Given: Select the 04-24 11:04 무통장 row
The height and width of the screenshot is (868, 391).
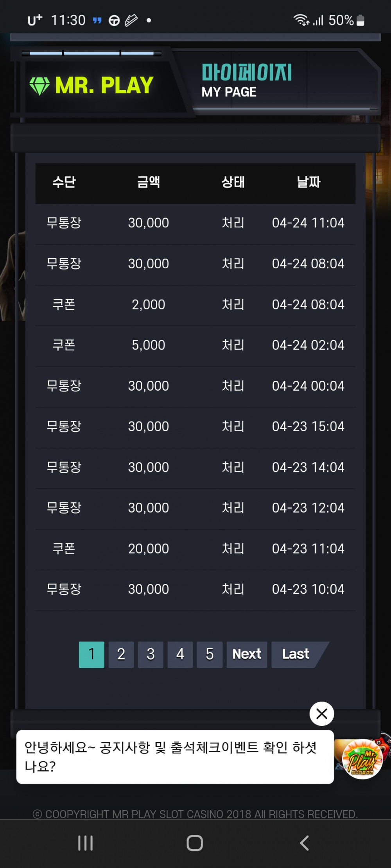Looking at the screenshot, I should 195,223.
